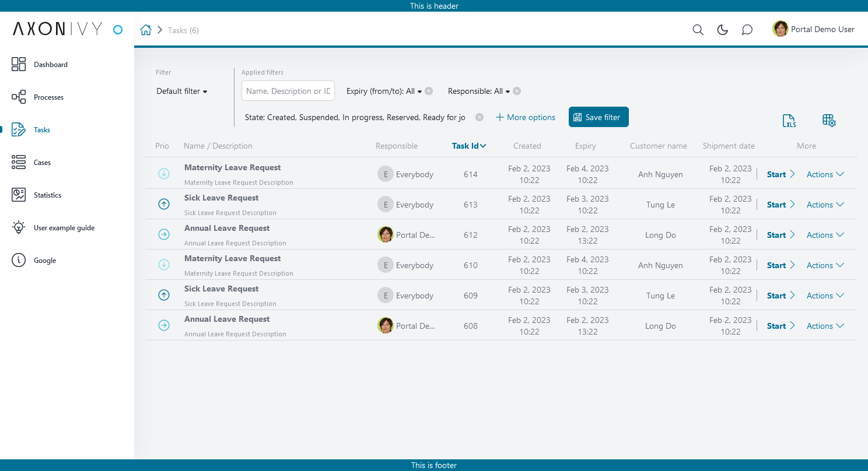The image size is (868, 471).
Task: Click the Portal Demo User name in header
Action: pos(822,29)
